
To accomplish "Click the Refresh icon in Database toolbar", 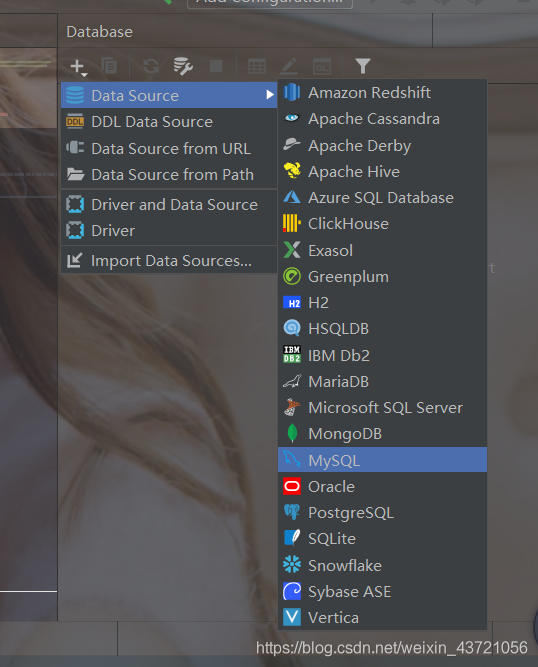I will click(x=151, y=66).
